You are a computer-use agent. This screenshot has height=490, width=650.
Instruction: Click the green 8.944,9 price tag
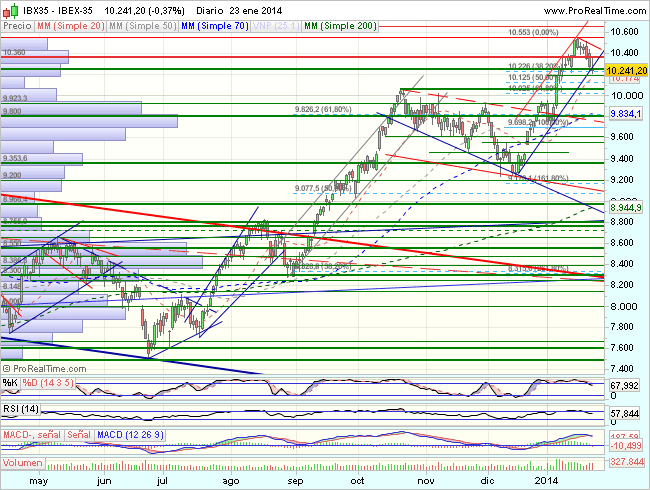[x=626, y=207]
